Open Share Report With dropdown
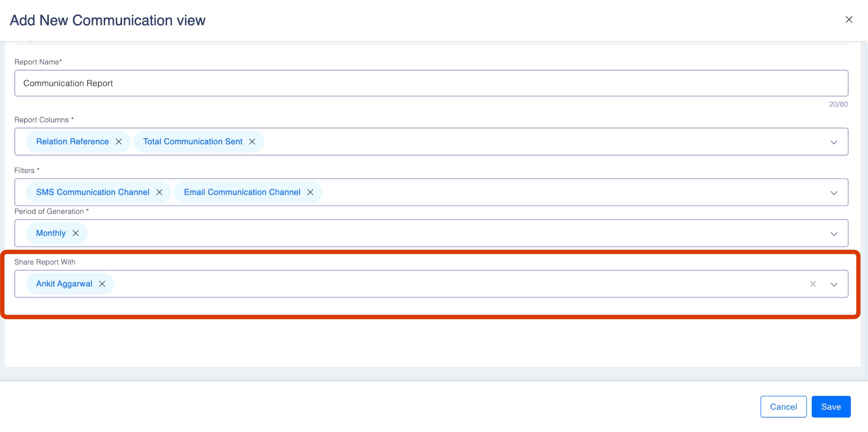Viewport: 868px width, 432px height. [x=834, y=285]
